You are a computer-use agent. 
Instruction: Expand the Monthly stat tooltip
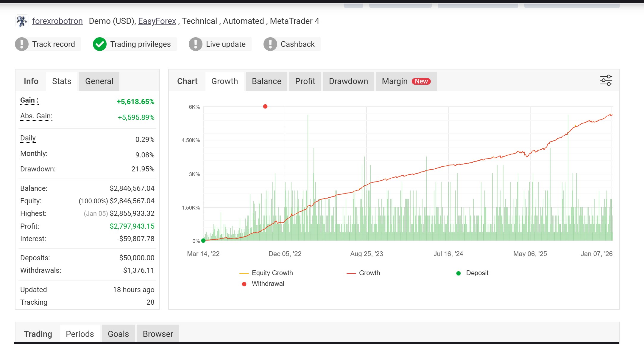(x=33, y=153)
